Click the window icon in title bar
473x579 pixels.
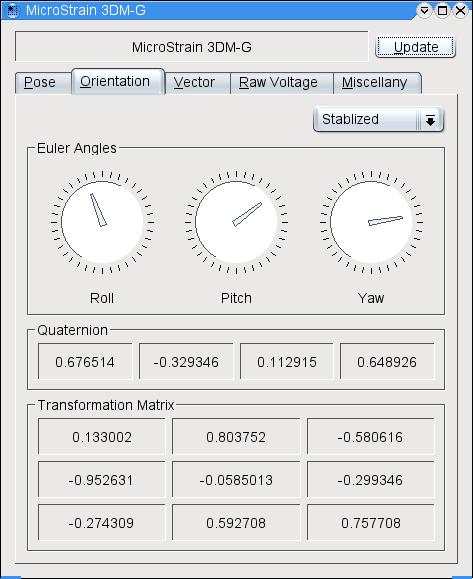pyautogui.click(x=12, y=10)
